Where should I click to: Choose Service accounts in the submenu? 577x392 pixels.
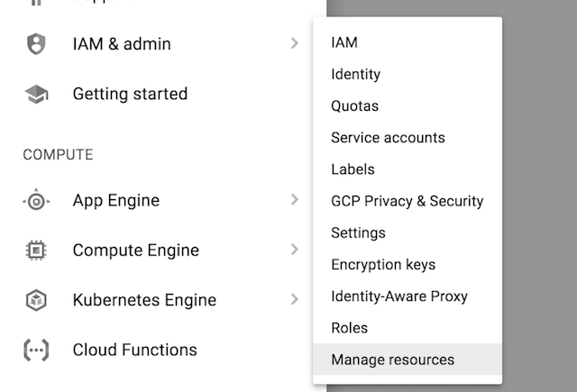(408, 138)
